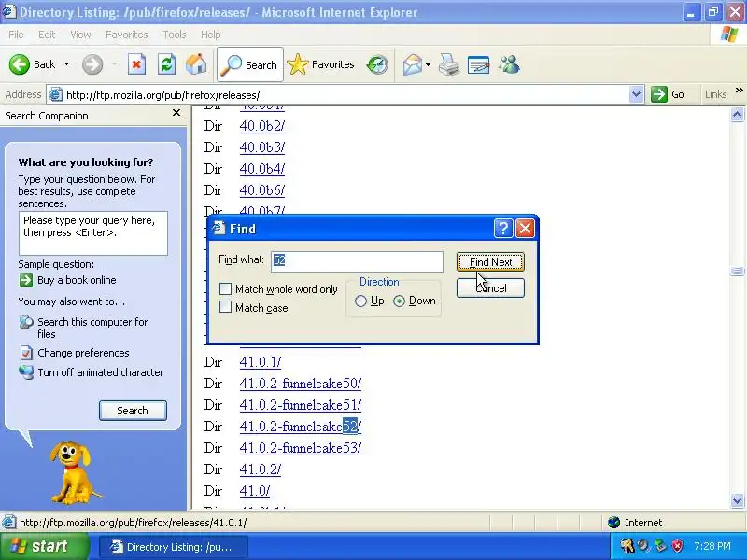Expand the Links toolbar chevron

[739, 90]
